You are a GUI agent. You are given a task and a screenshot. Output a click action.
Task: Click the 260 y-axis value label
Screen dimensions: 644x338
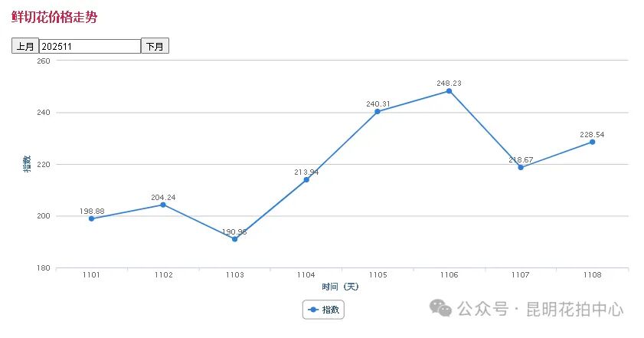(43, 61)
